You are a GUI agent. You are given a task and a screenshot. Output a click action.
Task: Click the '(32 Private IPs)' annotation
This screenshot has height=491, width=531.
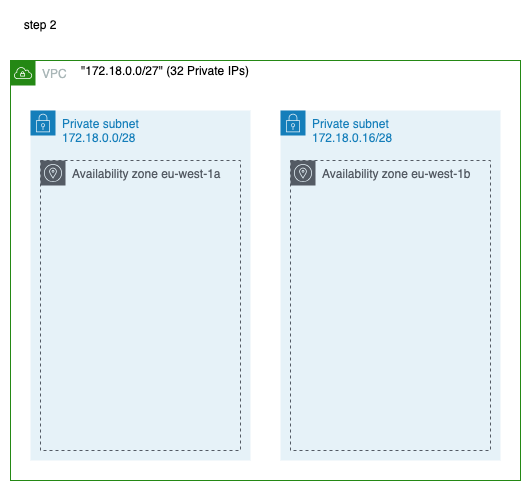(x=208, y=71)
